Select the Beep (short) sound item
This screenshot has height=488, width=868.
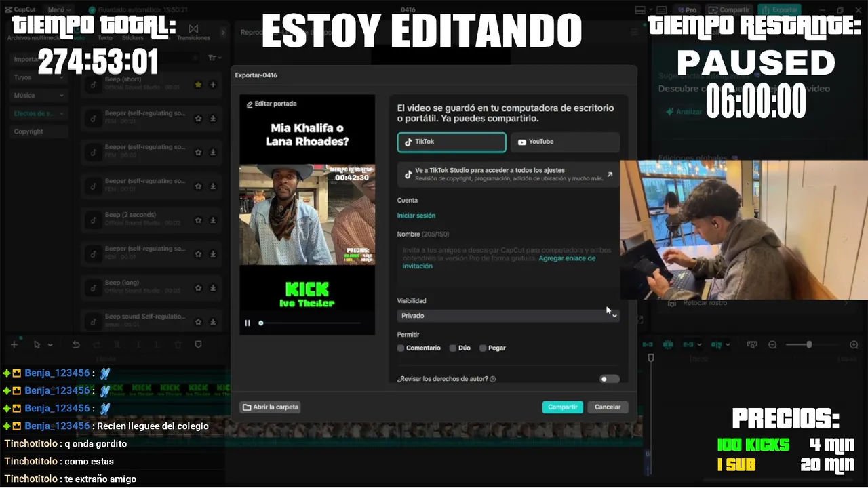tap(151, 84)
